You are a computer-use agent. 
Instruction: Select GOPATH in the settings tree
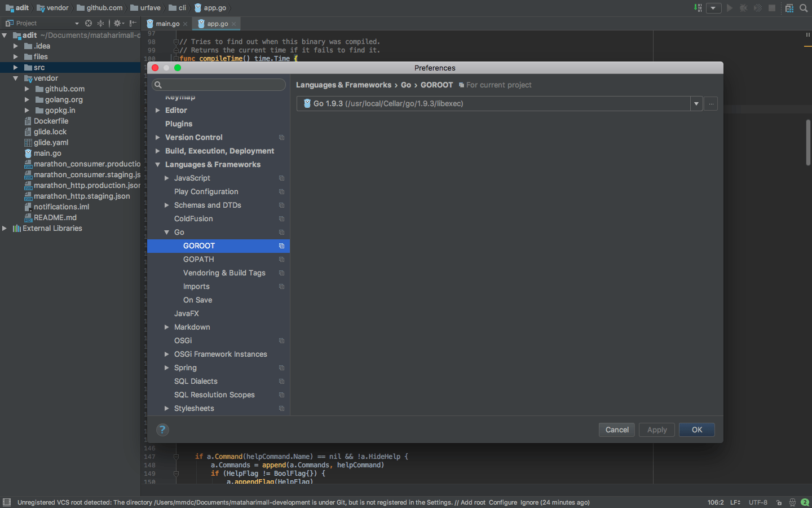tap(198, 260)
